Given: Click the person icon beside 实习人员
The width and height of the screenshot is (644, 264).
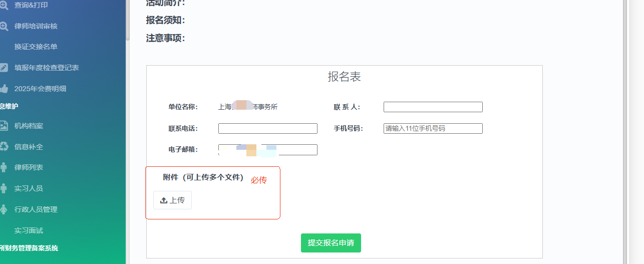Looking at the screenshot, I should point(4,188).
